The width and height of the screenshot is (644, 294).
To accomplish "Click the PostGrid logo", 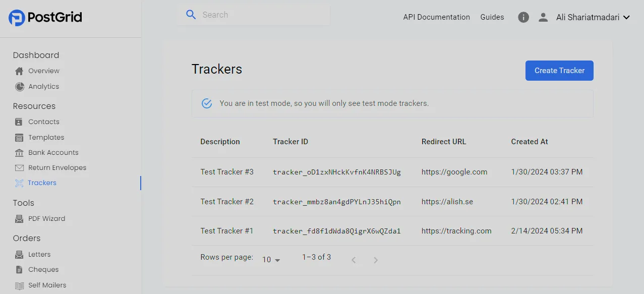I will tap(44, 17).
